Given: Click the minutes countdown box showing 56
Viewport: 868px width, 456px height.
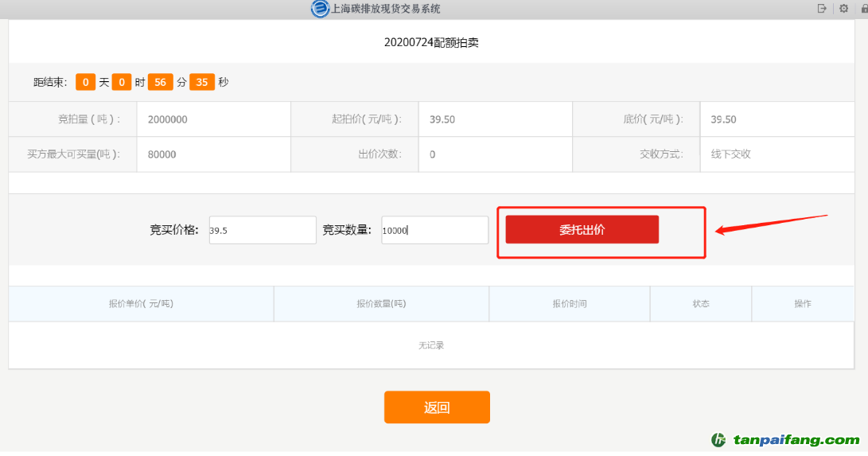Looking at the screenshot, I should coord(160,82).
